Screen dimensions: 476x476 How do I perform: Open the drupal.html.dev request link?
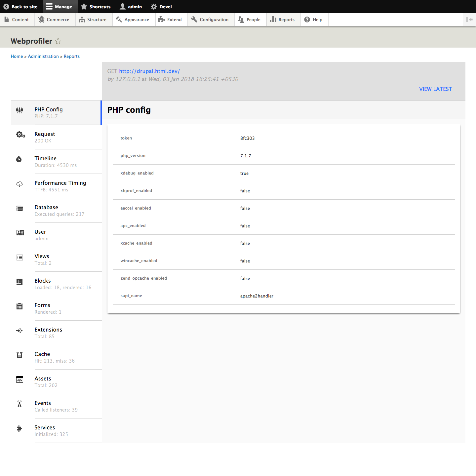click(x=149, y=71)
